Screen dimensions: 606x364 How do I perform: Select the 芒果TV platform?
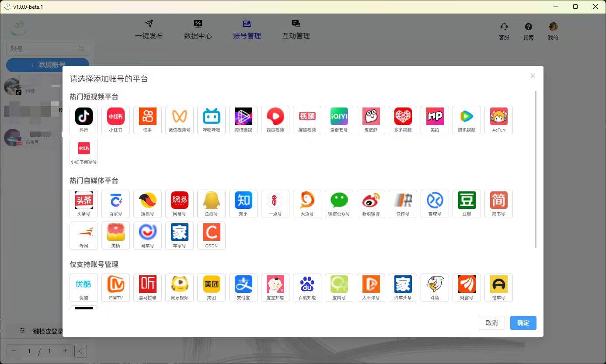115,288
